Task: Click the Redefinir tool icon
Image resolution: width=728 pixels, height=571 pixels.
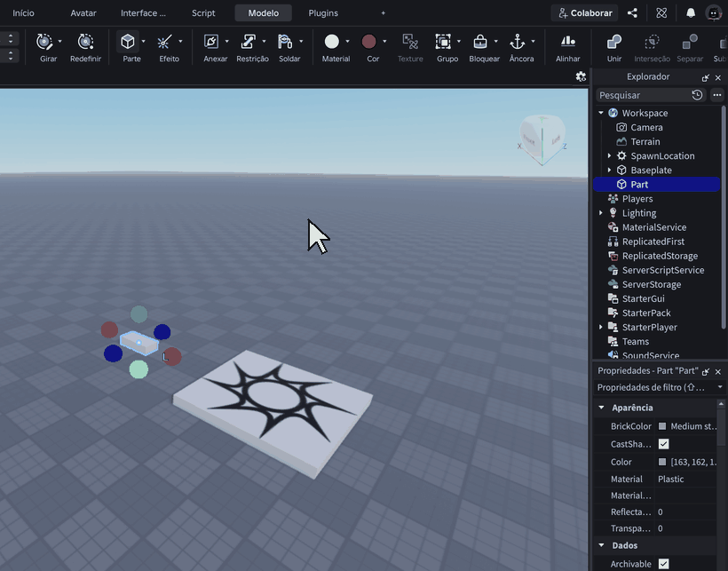Action: click(x=85, y=43)
